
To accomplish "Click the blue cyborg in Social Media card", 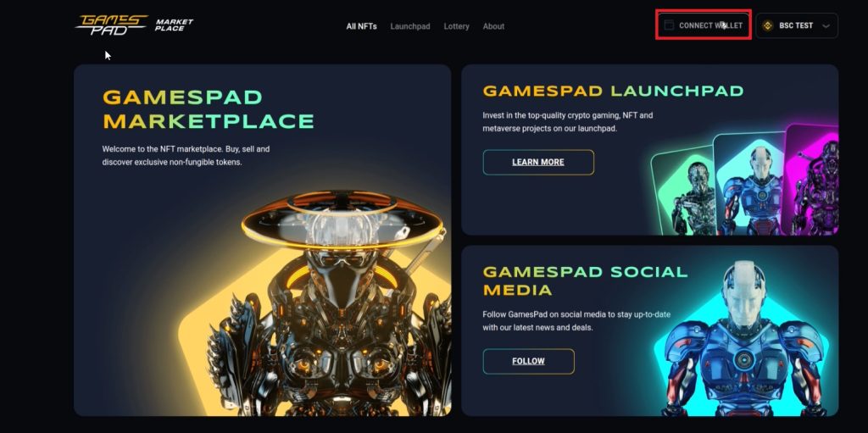I will 743,339.
